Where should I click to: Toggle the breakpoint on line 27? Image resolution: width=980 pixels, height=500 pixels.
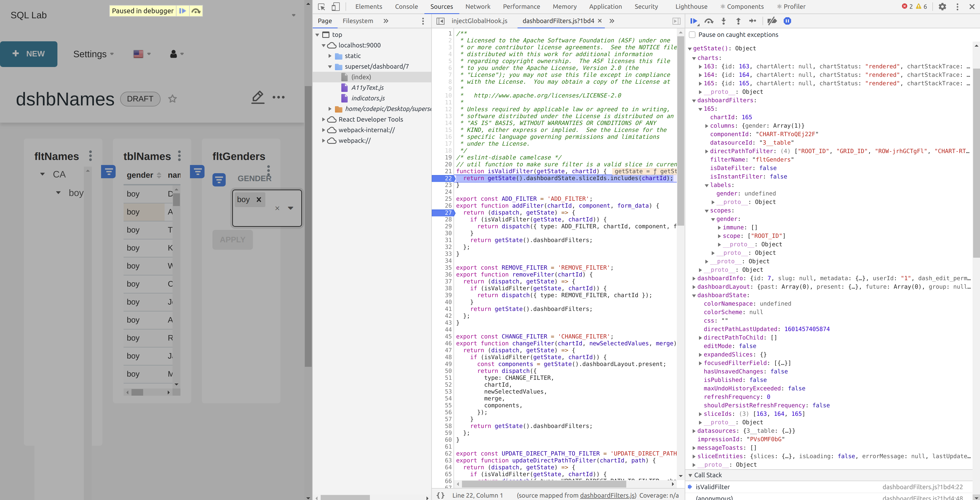click(448, 212)
